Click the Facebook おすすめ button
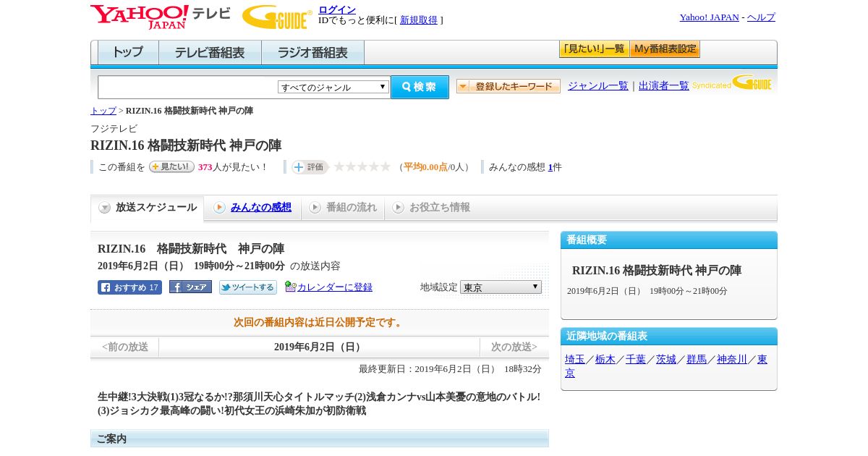The image size is (868, 456). pos(129,287)
